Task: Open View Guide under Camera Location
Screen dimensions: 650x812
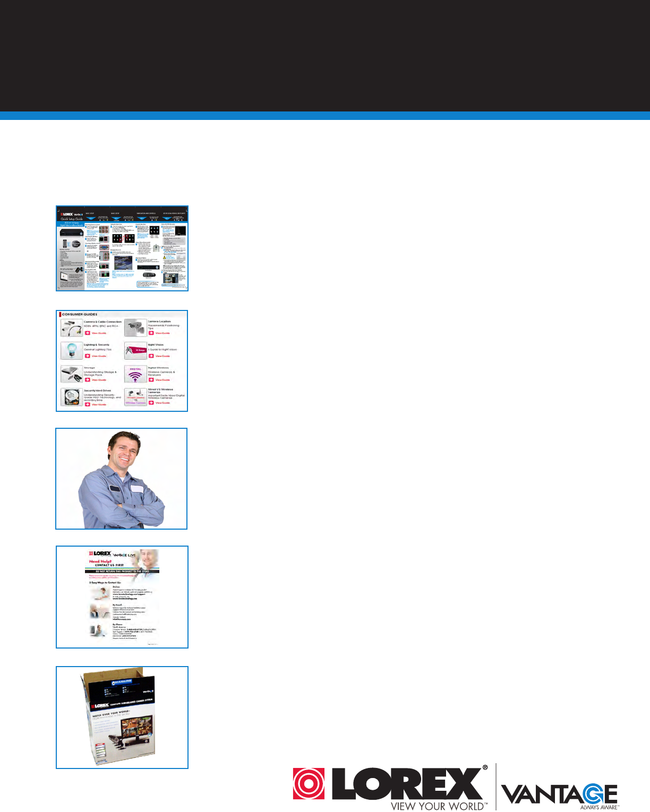Action: point(159,333)
